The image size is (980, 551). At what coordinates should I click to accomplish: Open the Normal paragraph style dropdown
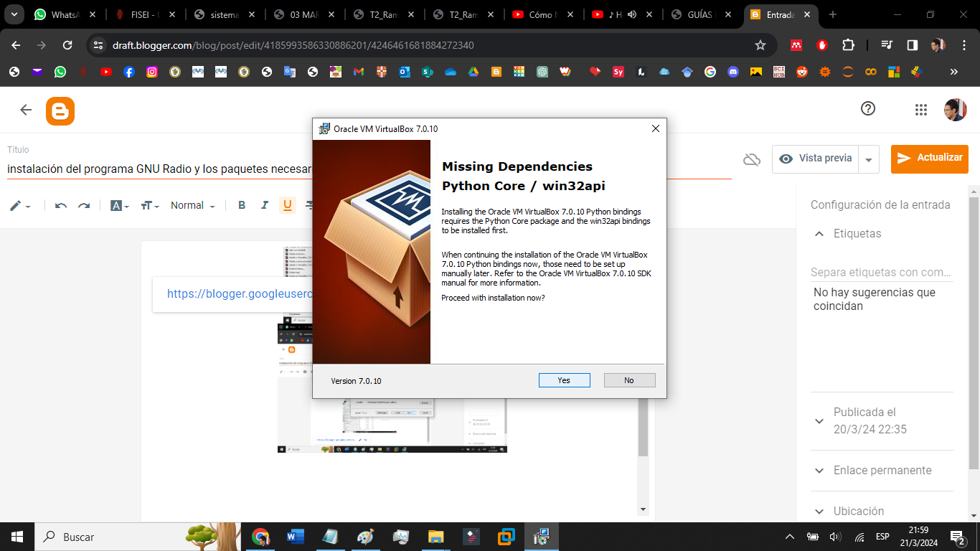[x=193, y=205]
